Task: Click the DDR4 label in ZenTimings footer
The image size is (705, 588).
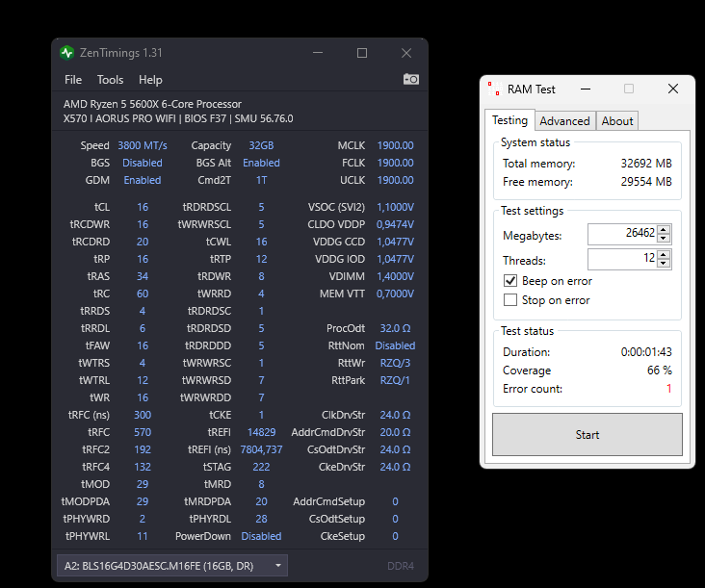Action: coord(400,566)
